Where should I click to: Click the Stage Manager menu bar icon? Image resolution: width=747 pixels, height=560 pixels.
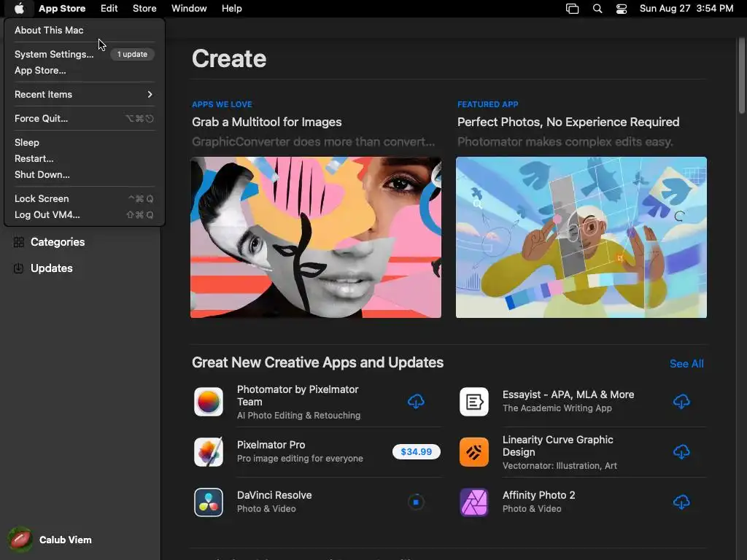572,9
